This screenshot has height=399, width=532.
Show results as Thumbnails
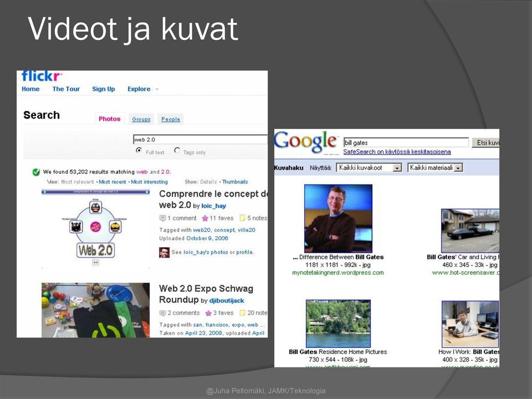click(235, 182)
